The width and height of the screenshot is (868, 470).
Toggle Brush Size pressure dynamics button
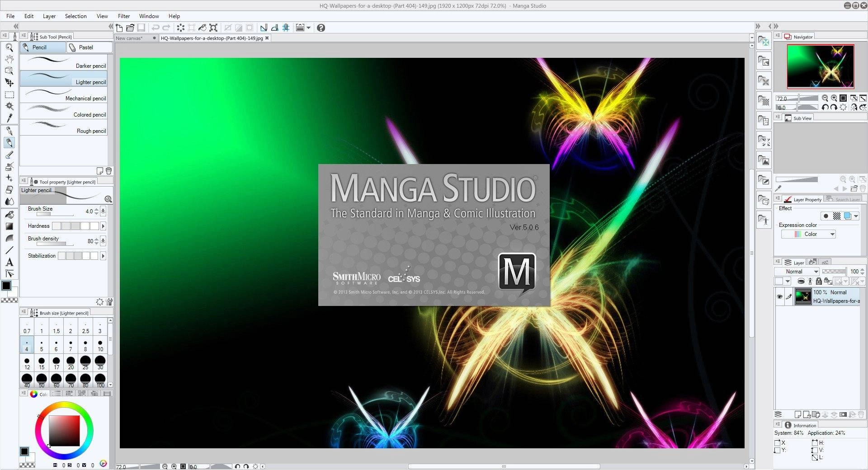103,211
